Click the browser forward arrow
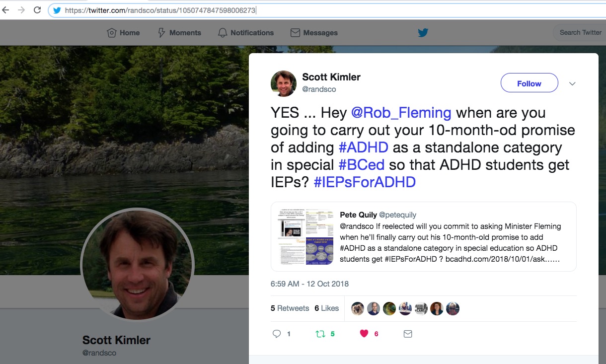 coord(21,10)
